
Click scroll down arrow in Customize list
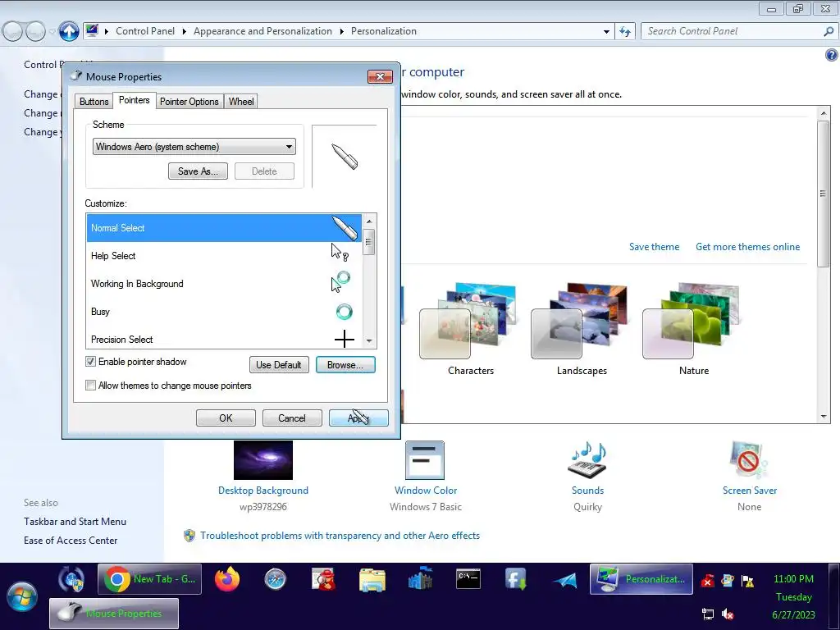[x=369, y=341]
